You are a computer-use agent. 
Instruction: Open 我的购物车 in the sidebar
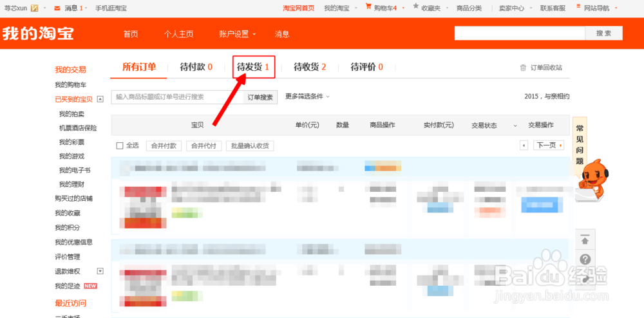click(71, 84)
